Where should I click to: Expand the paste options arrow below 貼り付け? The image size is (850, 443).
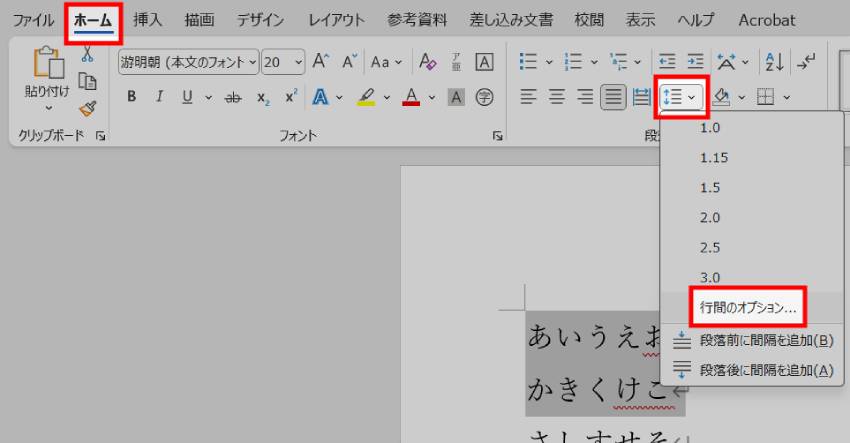pos(48,108)
